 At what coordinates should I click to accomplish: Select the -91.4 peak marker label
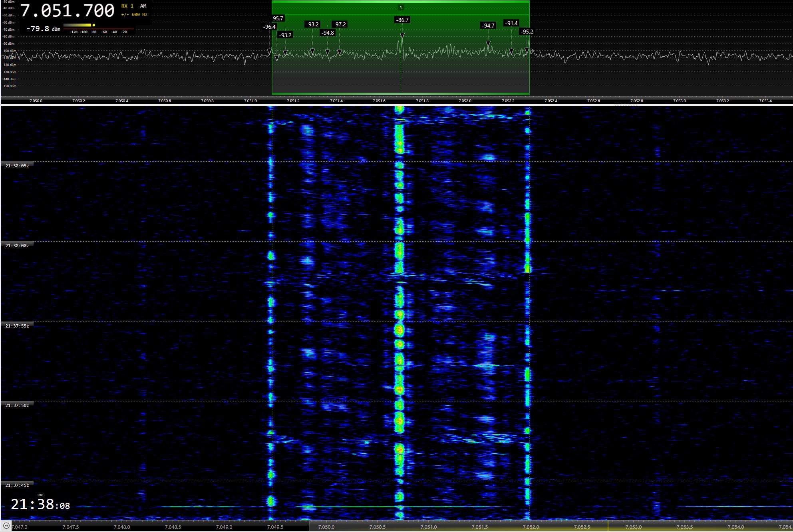click(511, 23)
